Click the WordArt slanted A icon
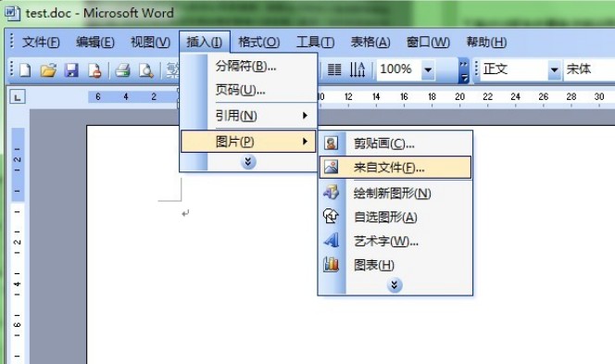 coord(331,240)
